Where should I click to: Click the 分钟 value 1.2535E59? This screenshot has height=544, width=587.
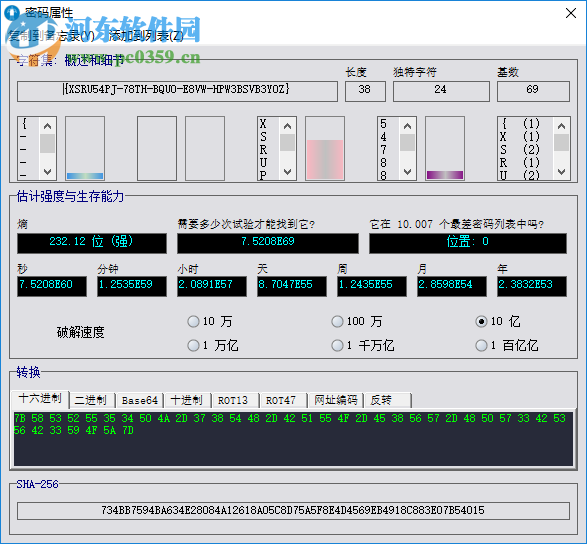[132, 286]
